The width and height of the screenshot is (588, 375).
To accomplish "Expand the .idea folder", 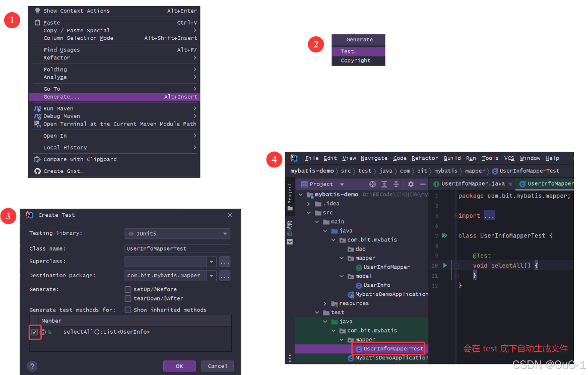I will point(309,204).
